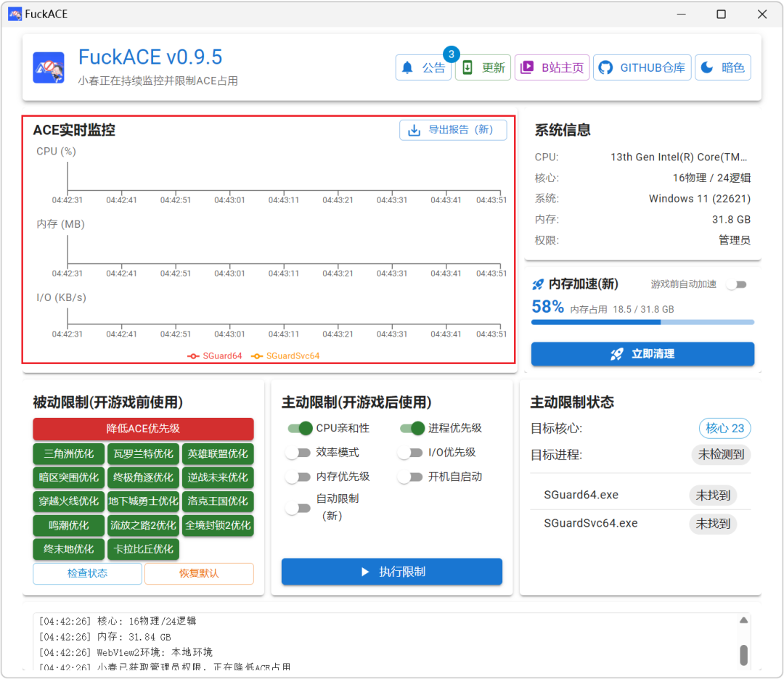784x679 pixels.
Task: Click the SGuard64 legend marker
Action: click(x=193, y=355)
